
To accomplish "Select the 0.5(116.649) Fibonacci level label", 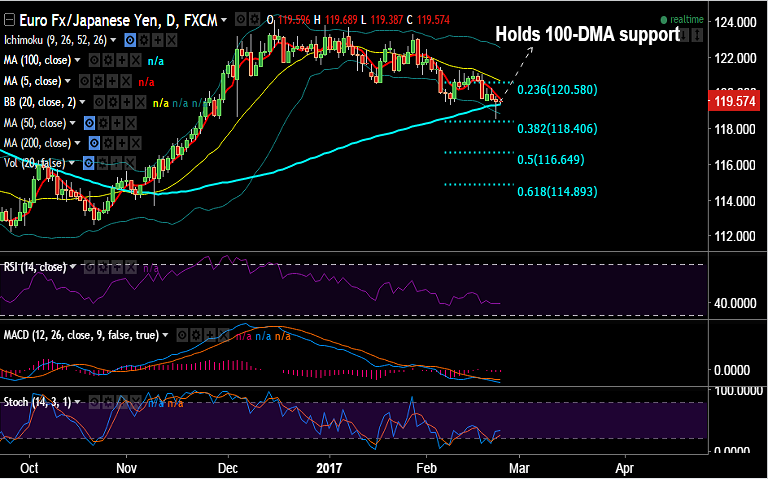I will pyautogui.click(x=551, y=160).
